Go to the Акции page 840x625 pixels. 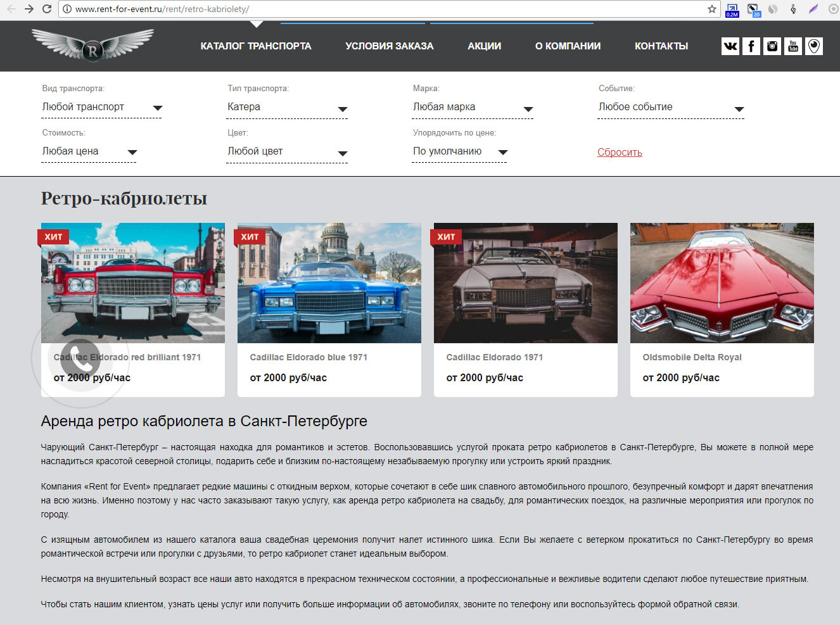point(485,46)
